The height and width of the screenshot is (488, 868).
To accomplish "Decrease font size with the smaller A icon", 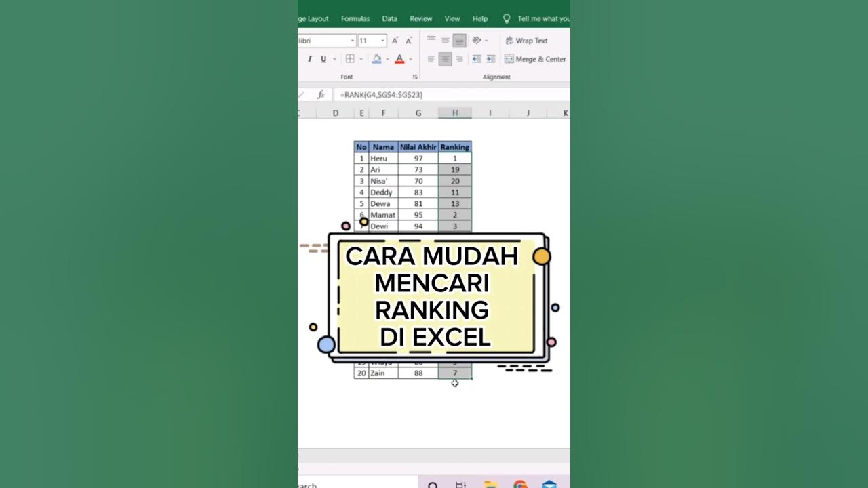I will tap(408, 41).
